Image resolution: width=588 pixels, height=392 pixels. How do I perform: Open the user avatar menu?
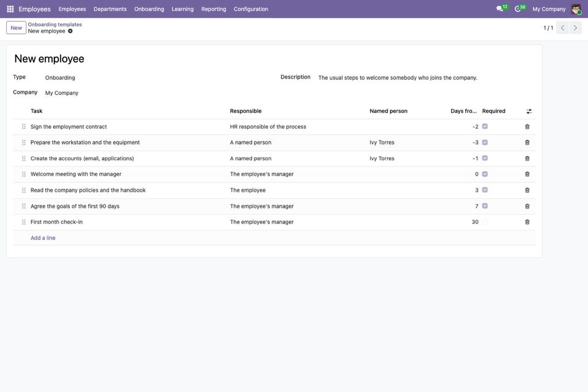576,9
